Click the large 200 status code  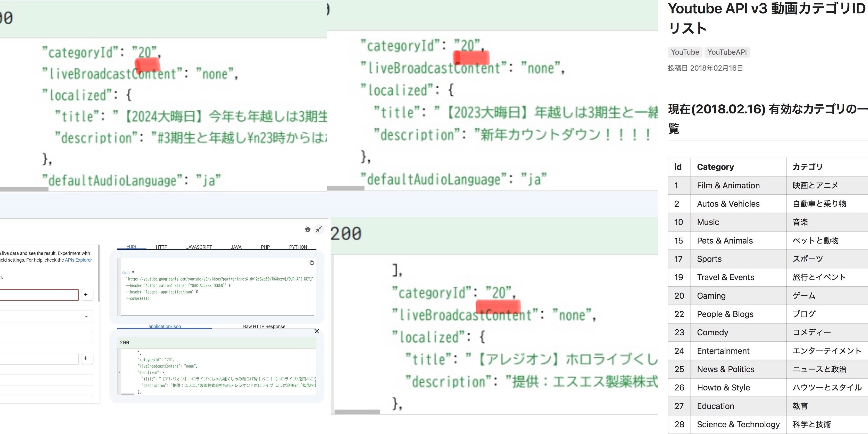tap(346, 234)
